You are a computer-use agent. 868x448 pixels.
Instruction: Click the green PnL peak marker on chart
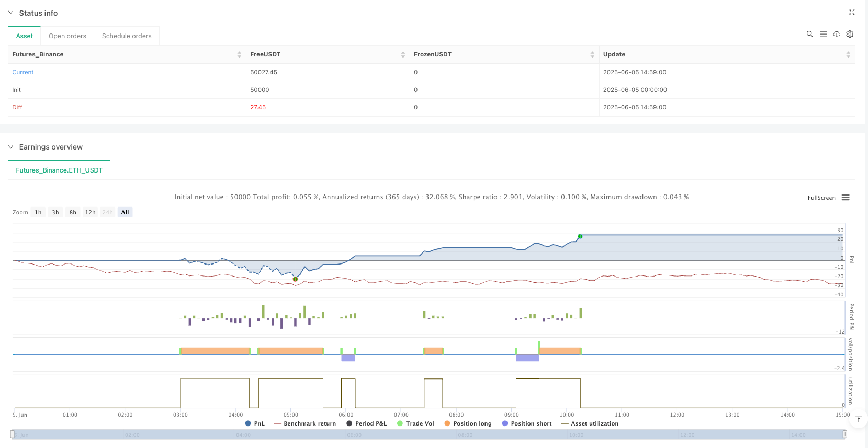pyautogui.click(x=580, y=236)
